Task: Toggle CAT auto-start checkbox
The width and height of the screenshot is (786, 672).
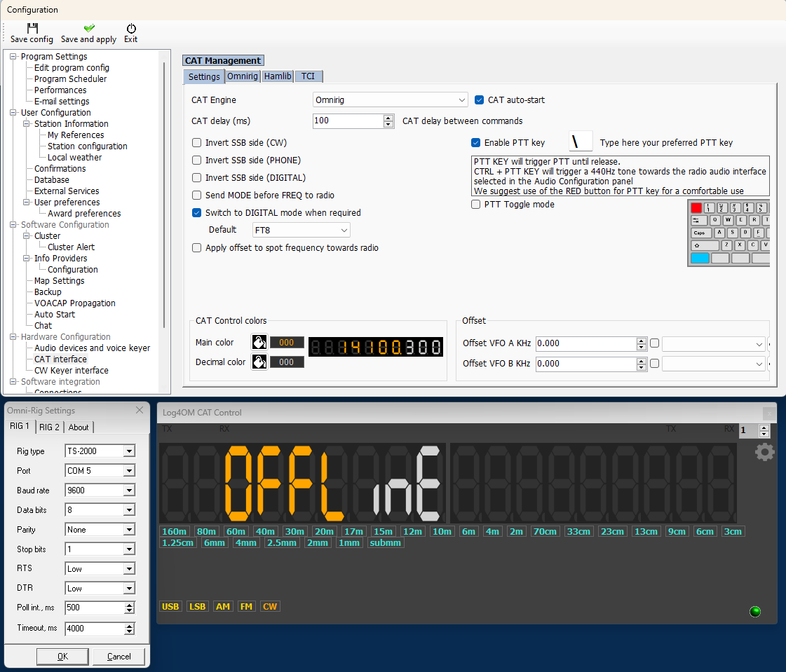Action: 479,100
